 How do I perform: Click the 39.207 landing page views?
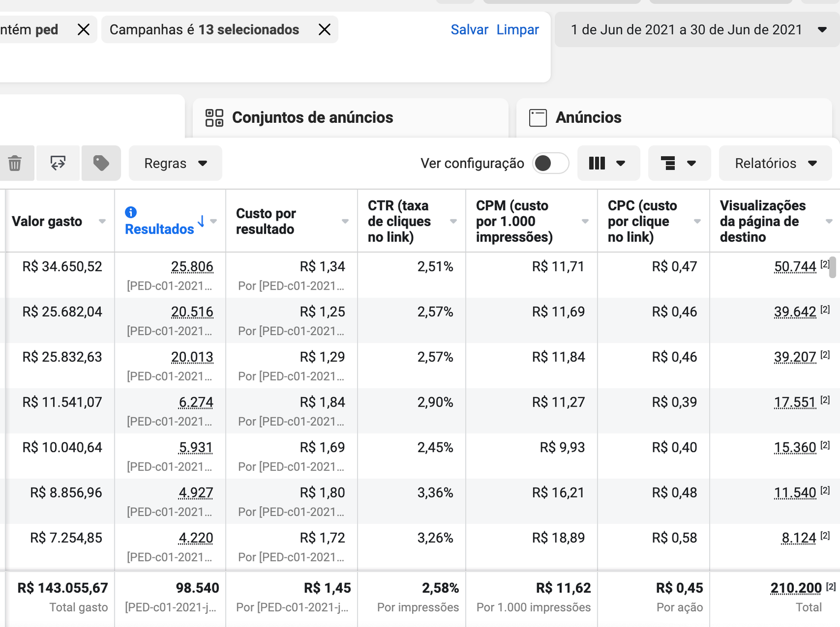(x=795, y=357)
